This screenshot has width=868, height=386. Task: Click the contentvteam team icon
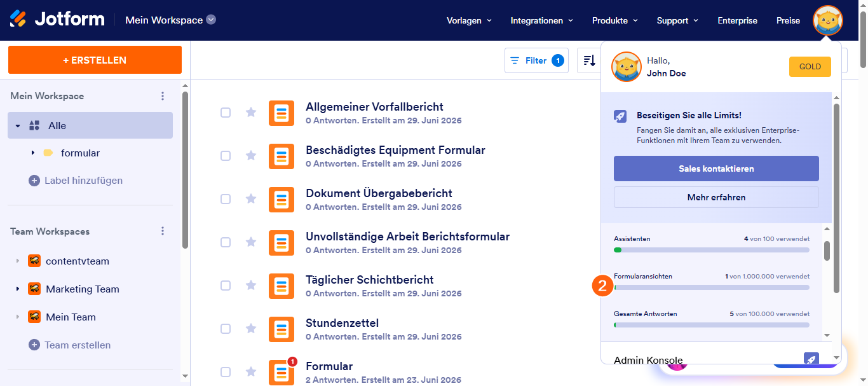[x=34, y=261]
